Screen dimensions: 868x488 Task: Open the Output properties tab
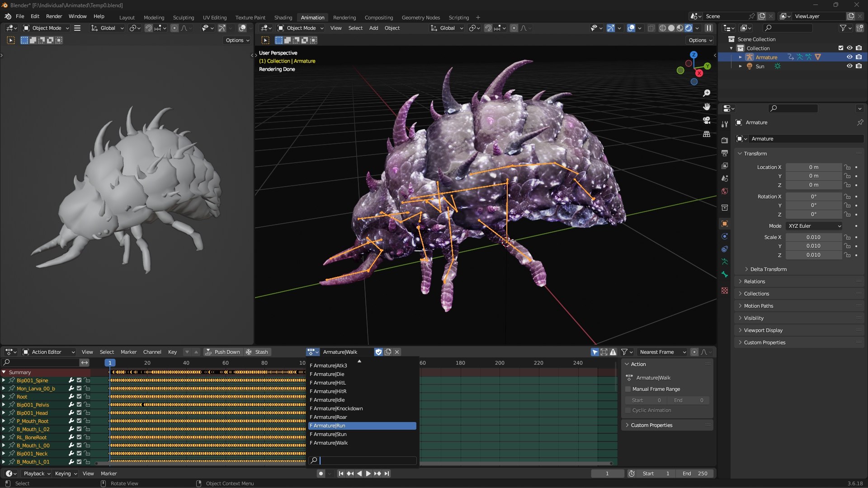pos(725,153)
